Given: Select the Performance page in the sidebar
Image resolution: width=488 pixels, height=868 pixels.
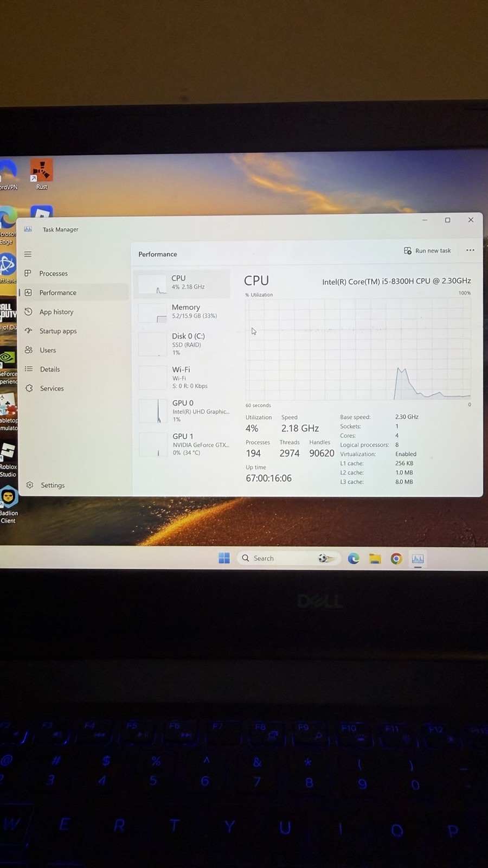Looking at the screenshot, I should coord(74,292).
